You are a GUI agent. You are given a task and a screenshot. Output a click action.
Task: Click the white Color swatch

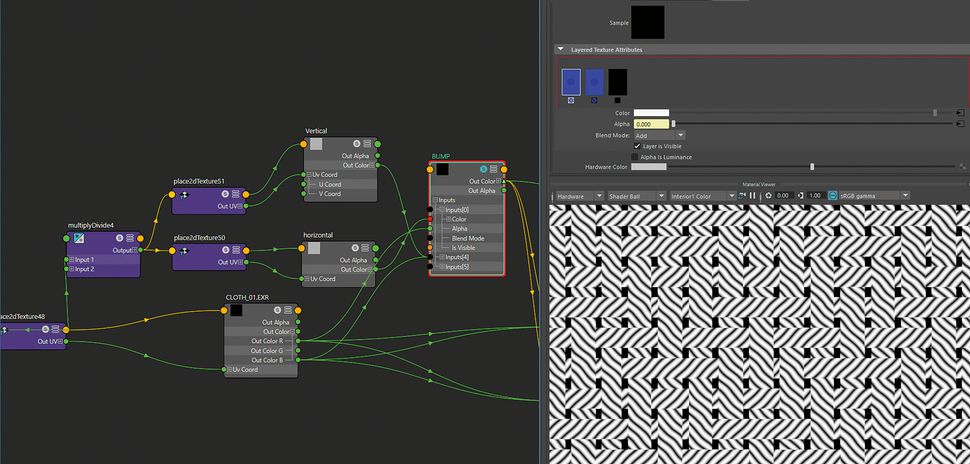click(651, 113)
